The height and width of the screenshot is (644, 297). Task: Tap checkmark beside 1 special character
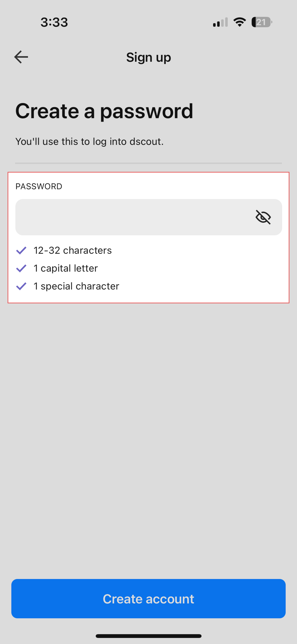[21, 286]
